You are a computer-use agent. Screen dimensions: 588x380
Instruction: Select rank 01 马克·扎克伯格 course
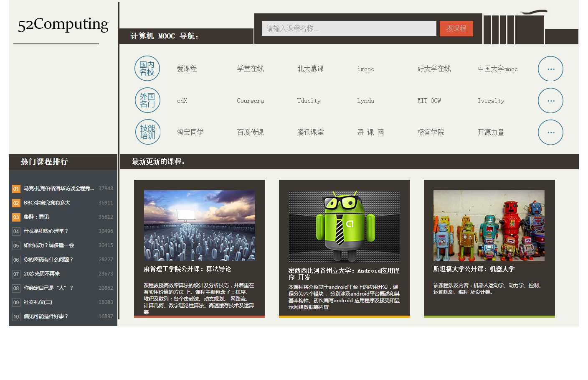click(58, 189)
